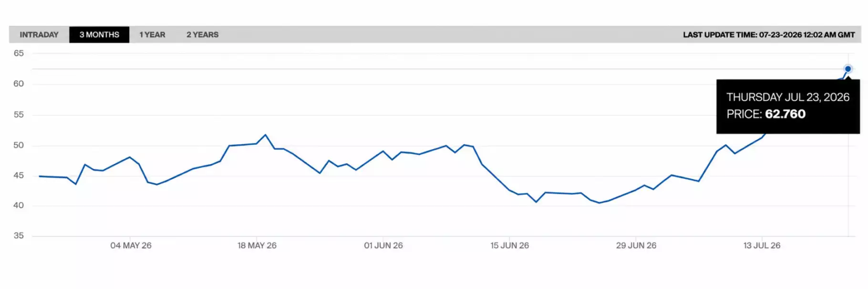Click the 65 y-axis label
The height and width of the screenshot is (289, 868).
[19, 54]
